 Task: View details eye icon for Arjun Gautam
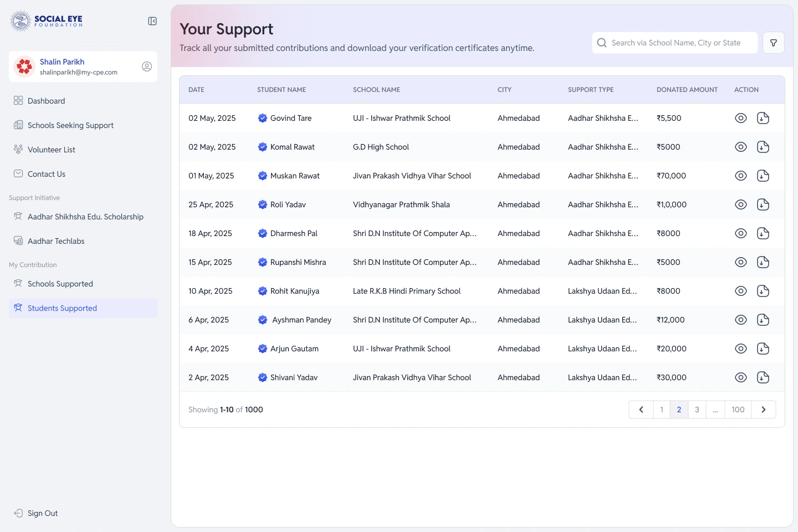coord(741,349)
